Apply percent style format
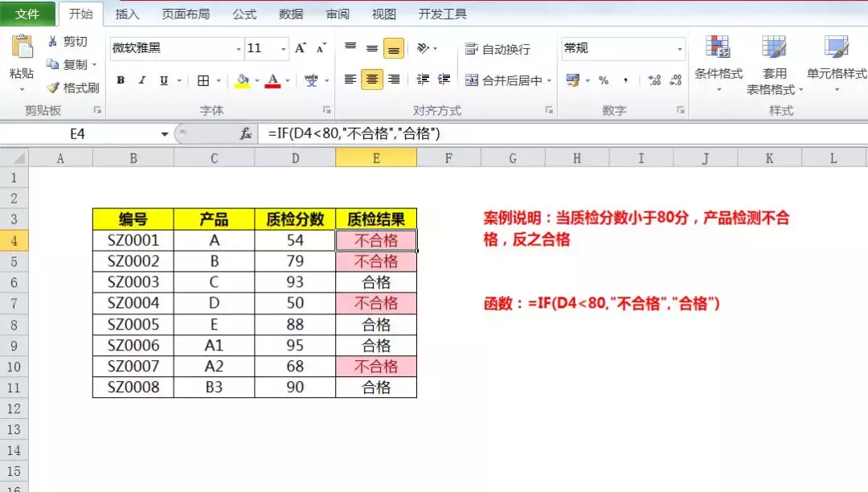 point(604,81)
